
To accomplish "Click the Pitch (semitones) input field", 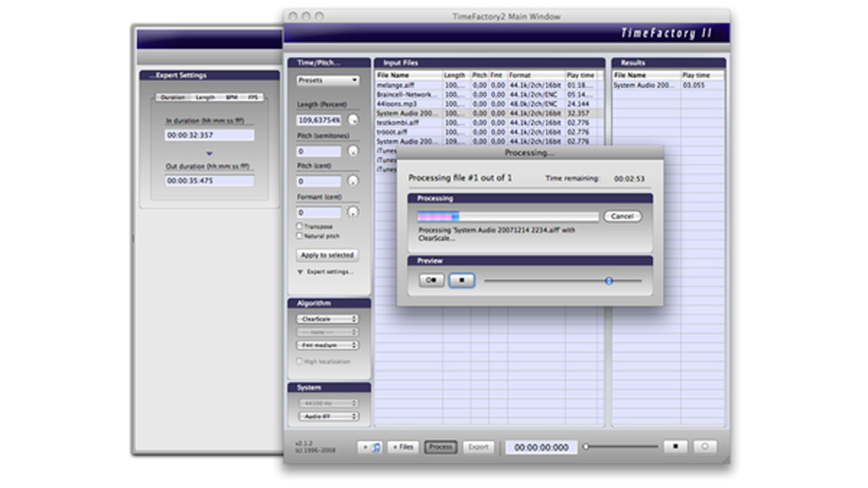I will (319, 151).
